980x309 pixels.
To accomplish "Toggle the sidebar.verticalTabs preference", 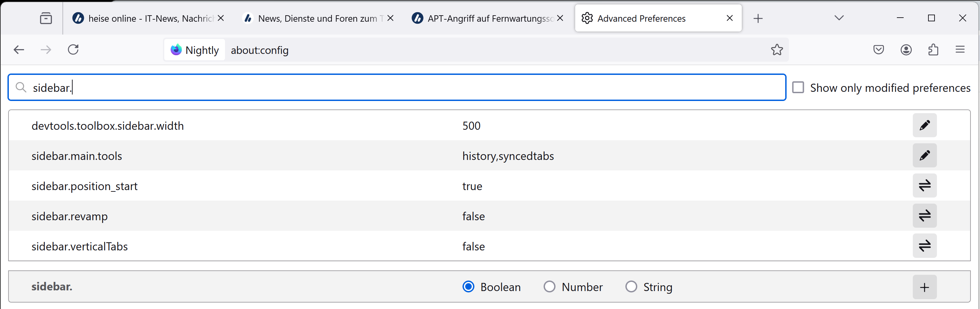I will coord(924,246).
